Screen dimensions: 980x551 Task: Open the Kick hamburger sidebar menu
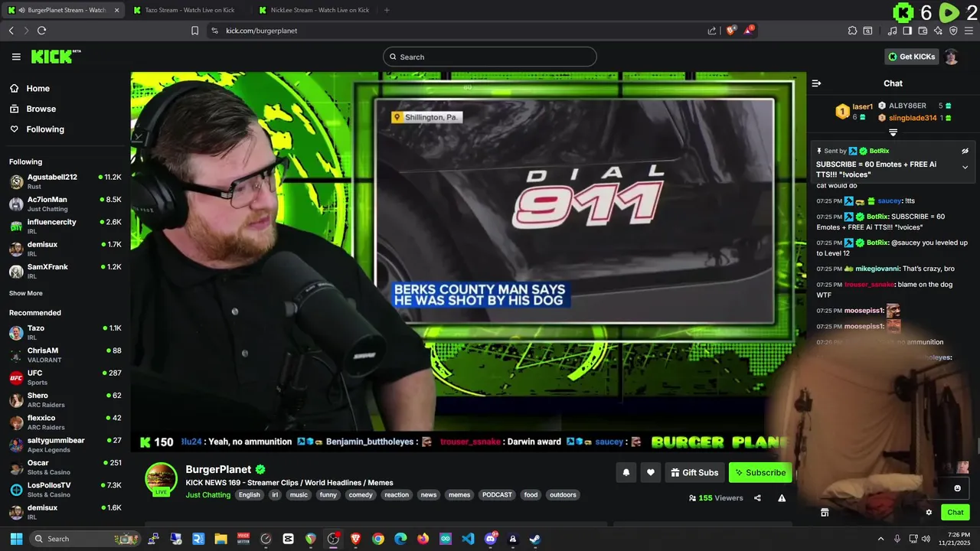[16, 57]
